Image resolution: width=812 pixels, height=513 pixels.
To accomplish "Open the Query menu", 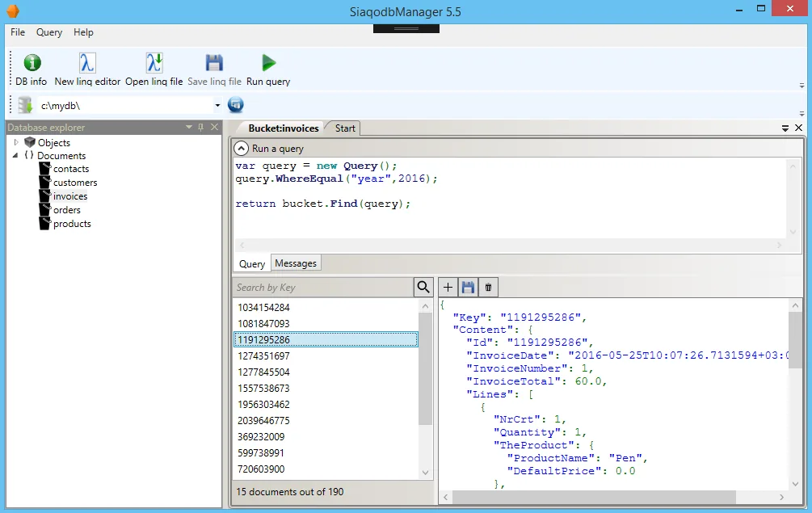I will (x=49, y=32).
